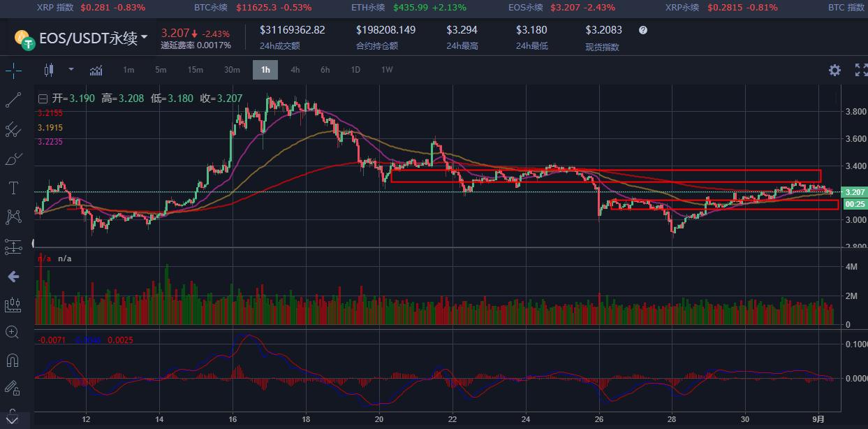Click the ETH永续 ticker in top bar
868x429 pixels.
pyautogui.click(x=368, y=7)
